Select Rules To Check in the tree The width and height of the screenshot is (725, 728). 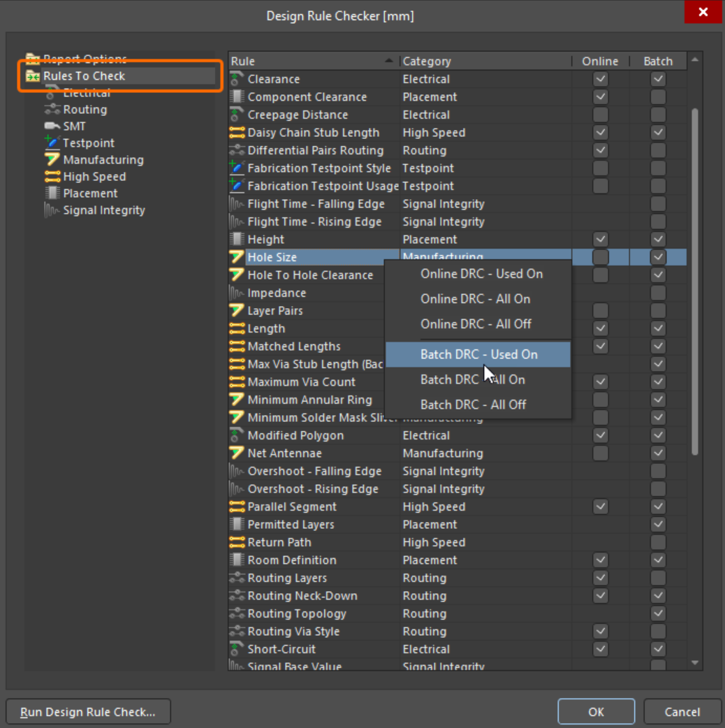tap(84, 76)
